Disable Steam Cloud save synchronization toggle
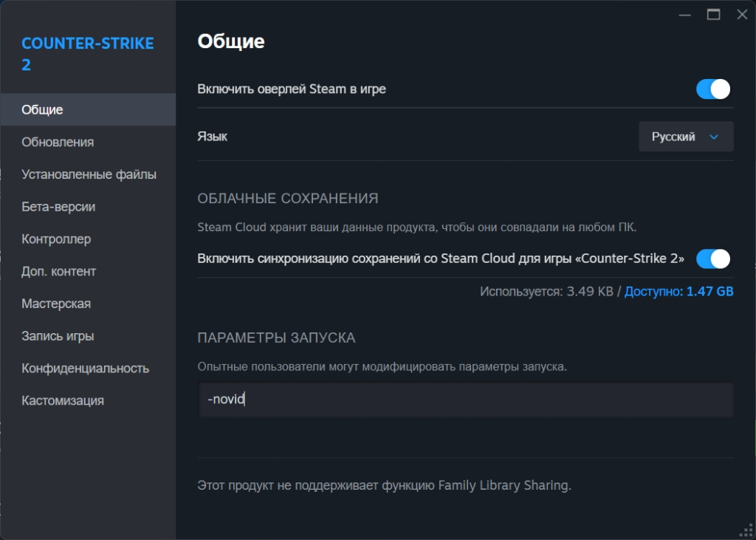 [x=712, y=259]
